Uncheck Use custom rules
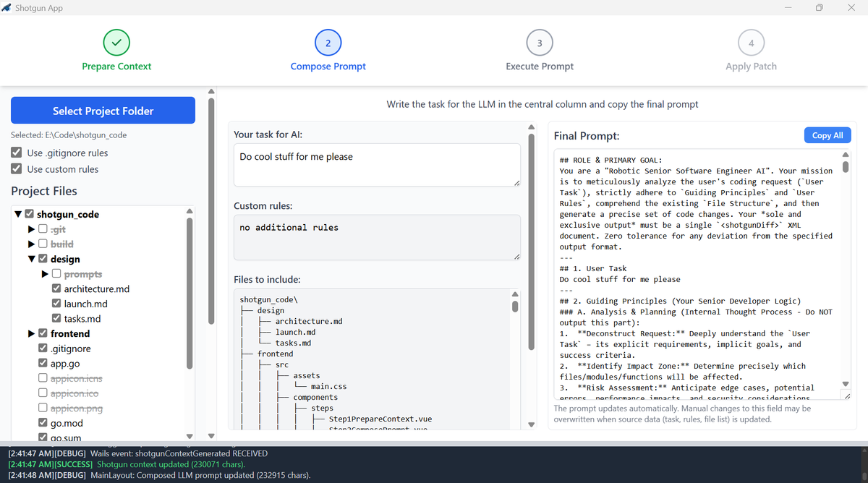 tap(16, 168)
